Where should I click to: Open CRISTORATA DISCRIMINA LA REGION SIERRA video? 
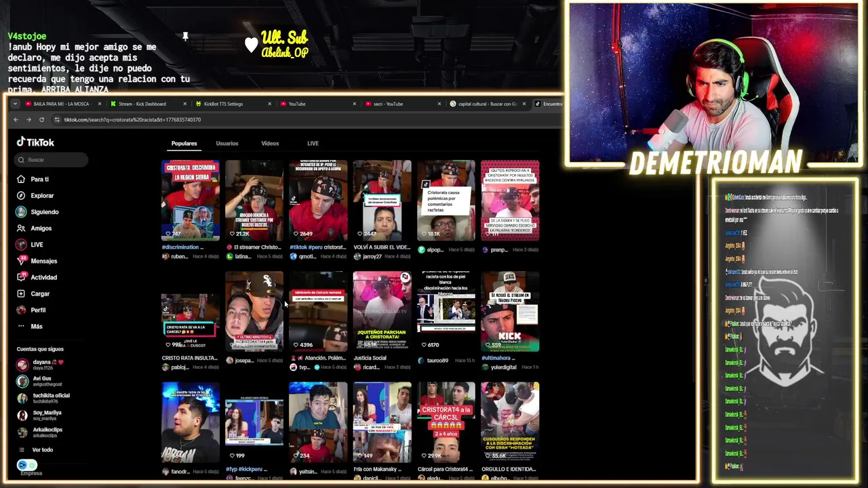pos(191,201)
